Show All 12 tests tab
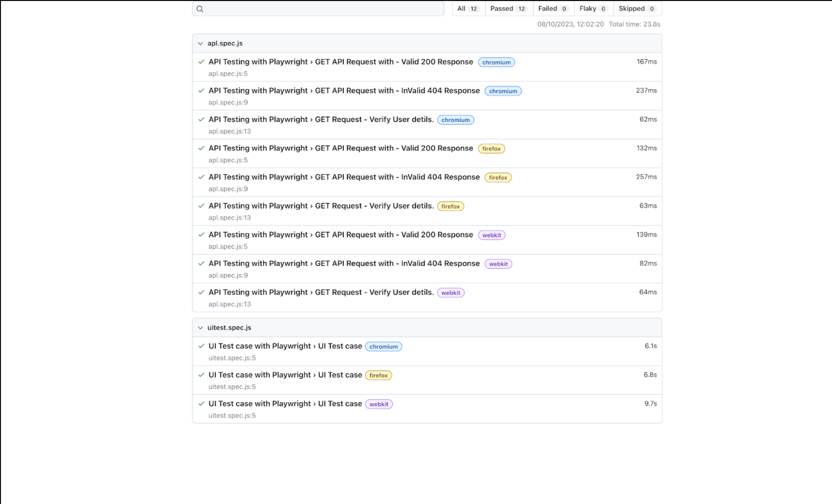The image size is (832, 504). pyautogui.click(x=468, y=9)
